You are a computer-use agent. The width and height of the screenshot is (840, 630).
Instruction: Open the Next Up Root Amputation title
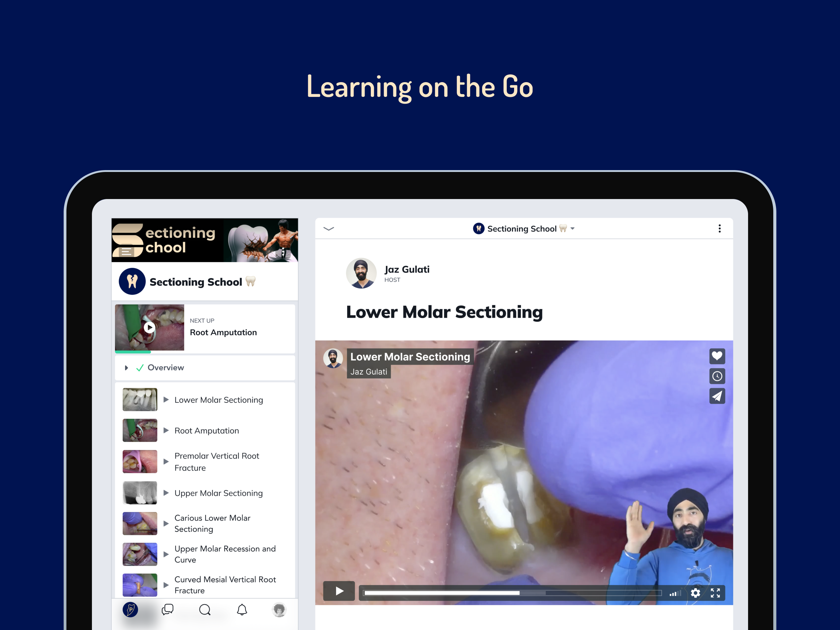223,333
